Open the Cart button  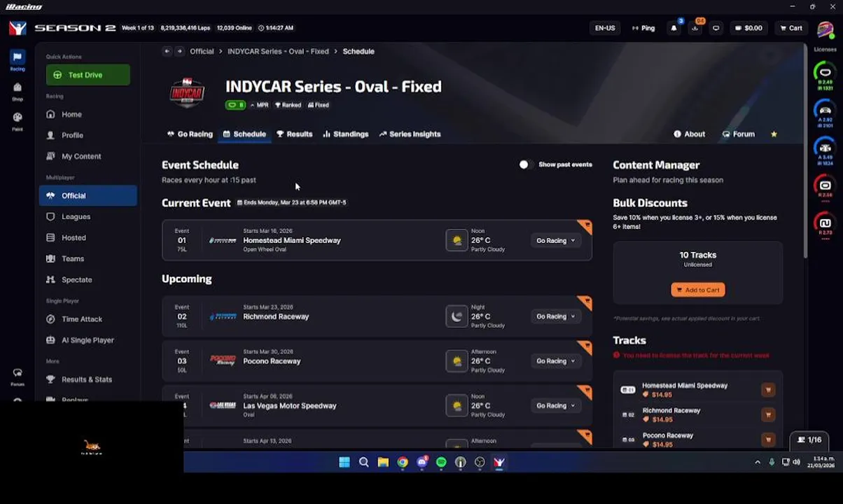click(790, 28)
